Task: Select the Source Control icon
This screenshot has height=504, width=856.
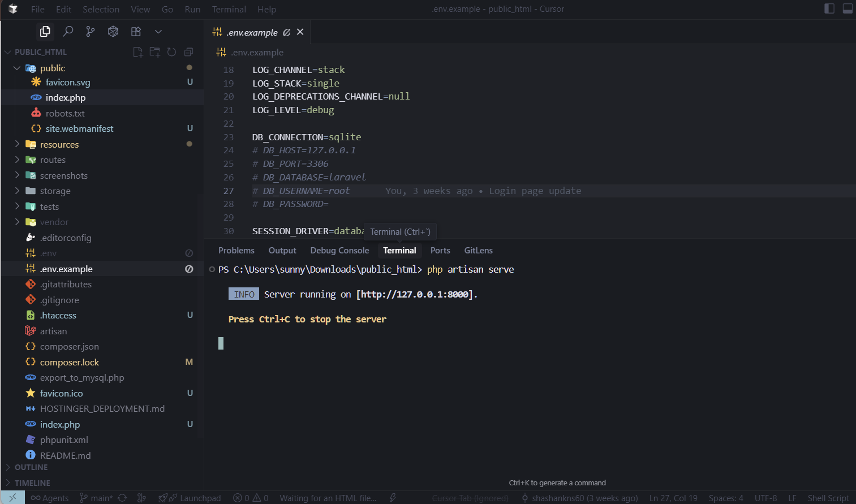Action: coord(90,32)
